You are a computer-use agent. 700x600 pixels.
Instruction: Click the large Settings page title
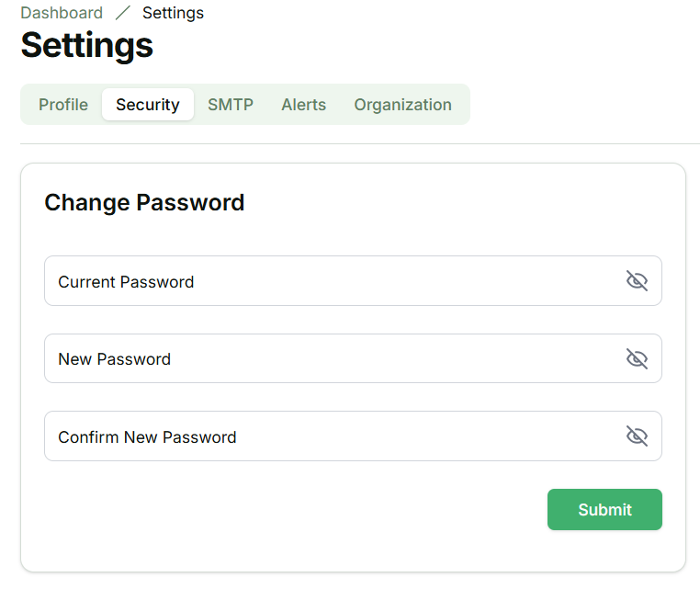click(87, 45)
